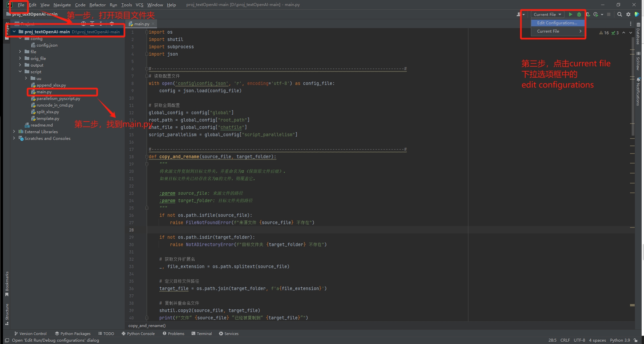The width and height of the screenshot is (644, 344).
Task: Open the Bookmarks tool window
Action: click(x=7, y=284)
